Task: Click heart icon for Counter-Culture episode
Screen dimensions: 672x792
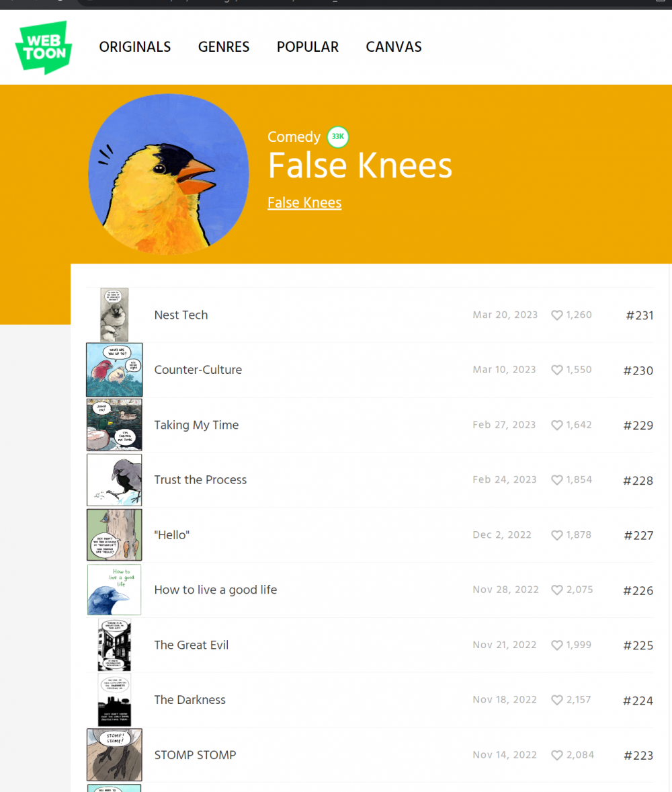Action: [x=557, y=370]
